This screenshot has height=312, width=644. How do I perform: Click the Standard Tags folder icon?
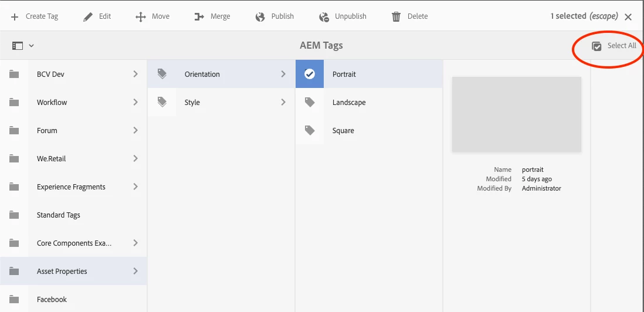pyautogui.click(x=15, y=215)
